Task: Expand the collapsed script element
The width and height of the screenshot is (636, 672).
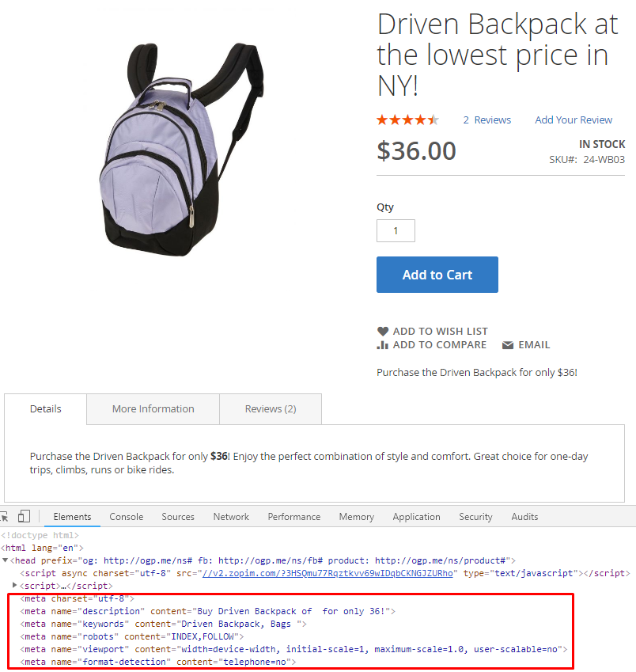Action: point(14,585)
